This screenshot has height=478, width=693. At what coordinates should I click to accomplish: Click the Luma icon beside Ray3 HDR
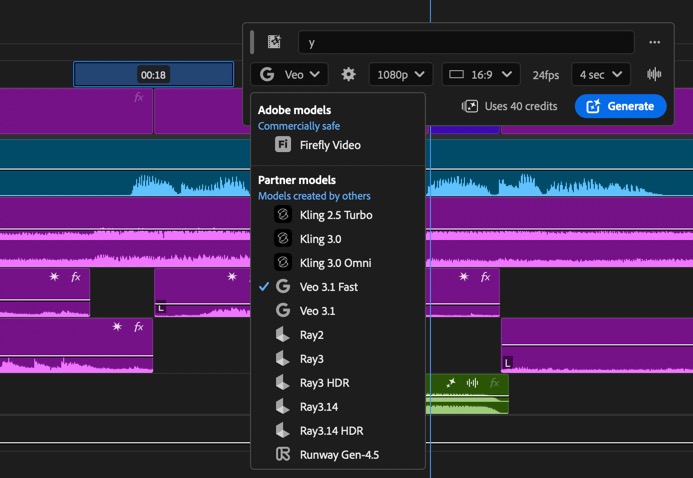(x=282, y=382)
